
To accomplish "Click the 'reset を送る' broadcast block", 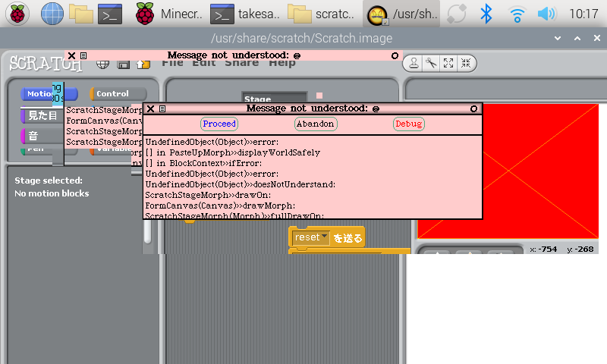I will [327, 237].
